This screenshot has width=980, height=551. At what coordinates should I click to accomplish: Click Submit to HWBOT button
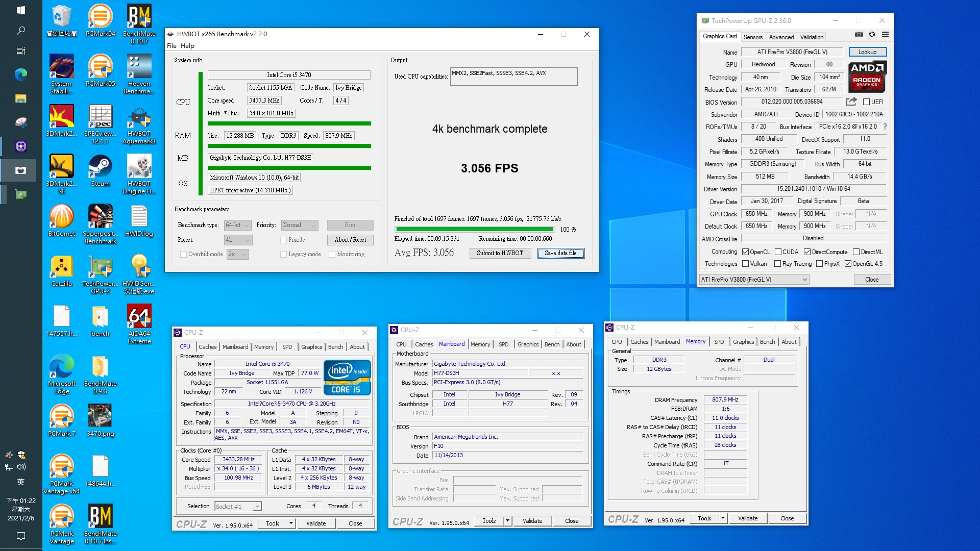(500, 253)
